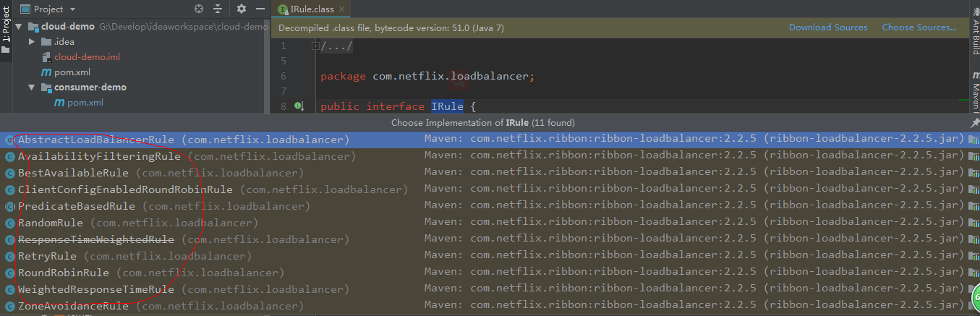Click the Decompiled .class file banner text

(x=392, y=27)
